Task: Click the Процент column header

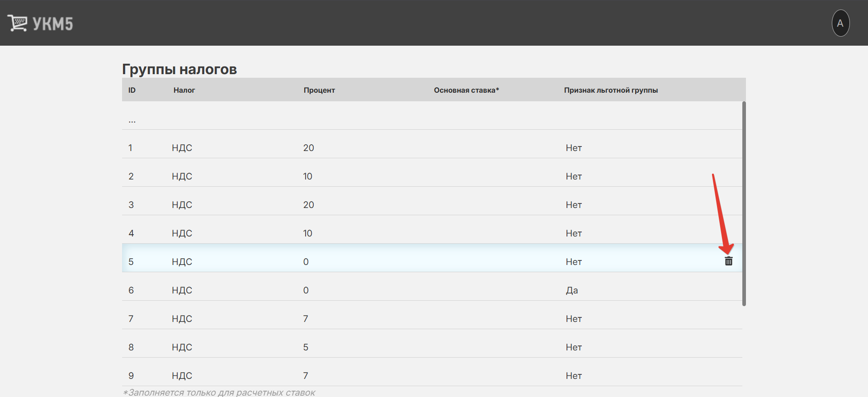Action: tap(319, 90)
